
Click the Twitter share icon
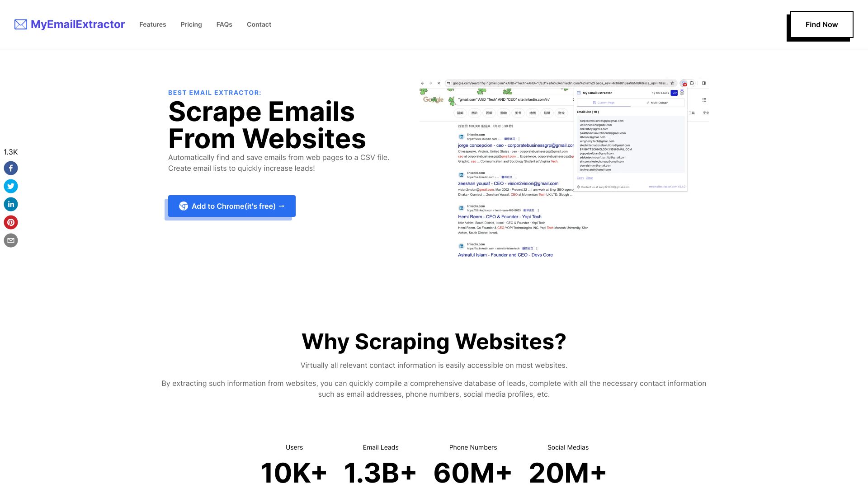(x=11, y=186)
